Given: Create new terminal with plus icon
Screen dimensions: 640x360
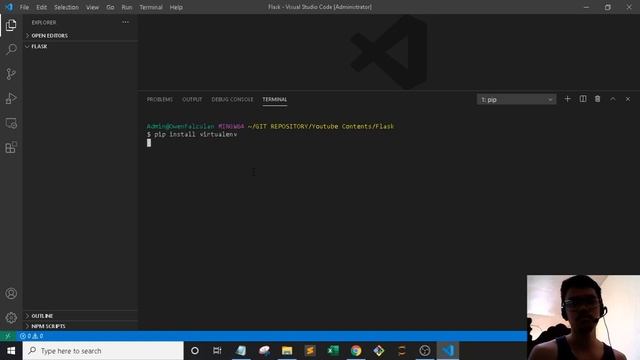Looking at the screenshot, I should [567, 99].
